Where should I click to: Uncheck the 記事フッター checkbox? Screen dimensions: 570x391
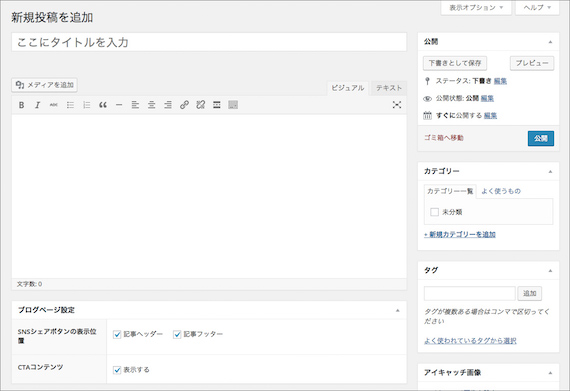coord(177,334)
